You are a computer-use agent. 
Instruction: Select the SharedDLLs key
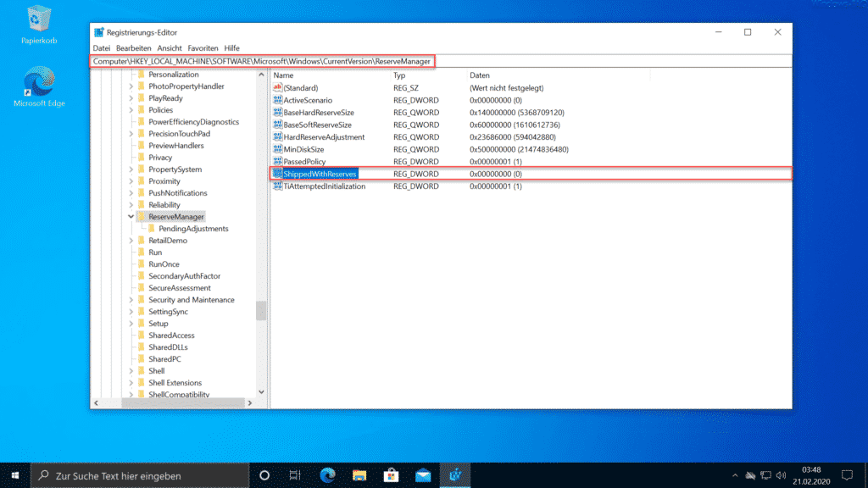click(169, 347)
